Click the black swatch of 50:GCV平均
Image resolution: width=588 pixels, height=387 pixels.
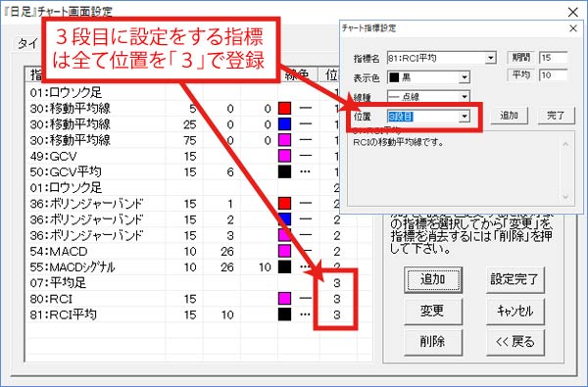click(284, 171)
